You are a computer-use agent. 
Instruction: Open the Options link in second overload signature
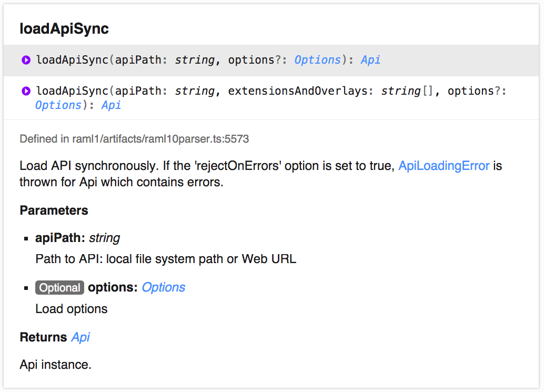(58, 105)
